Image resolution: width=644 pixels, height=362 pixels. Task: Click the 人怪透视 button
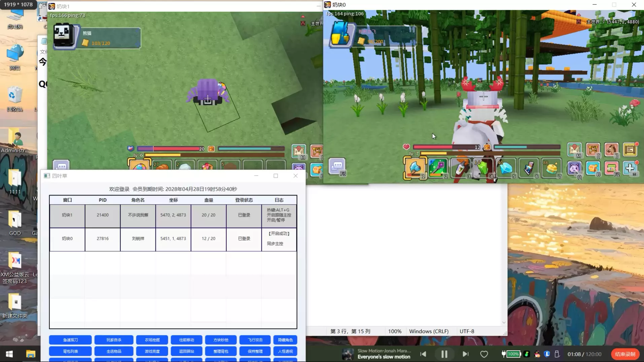point(285,352)
